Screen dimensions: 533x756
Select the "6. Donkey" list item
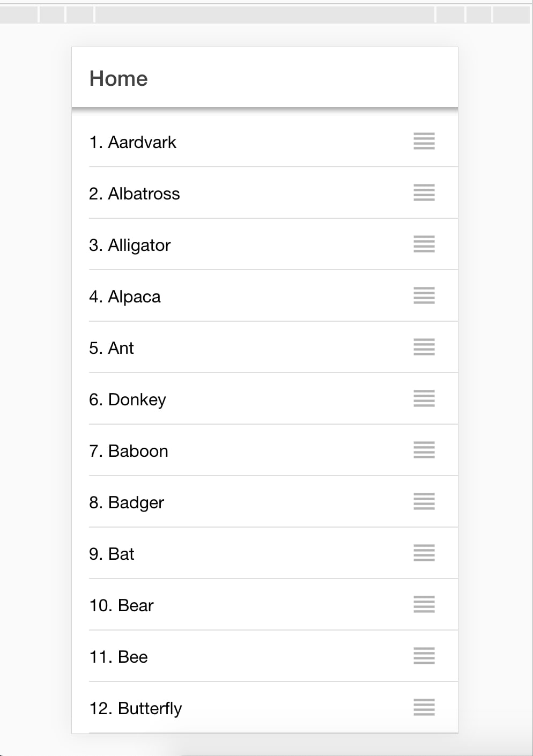(128, 399)
